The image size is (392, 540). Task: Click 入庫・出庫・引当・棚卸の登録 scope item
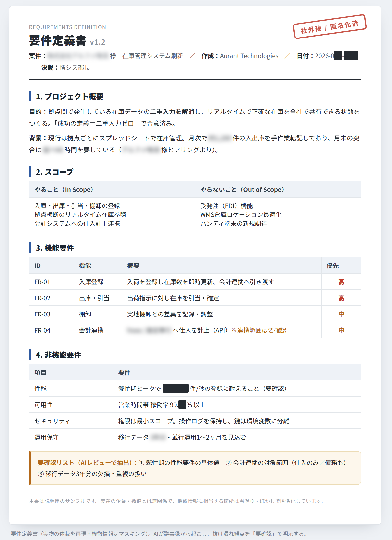pyautogui.click(x=77, y=206)
